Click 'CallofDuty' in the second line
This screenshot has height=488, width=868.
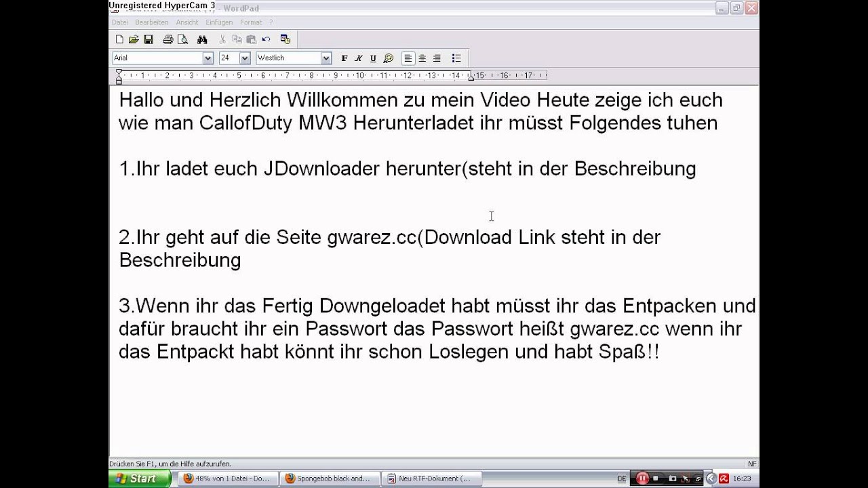[246, 123]
